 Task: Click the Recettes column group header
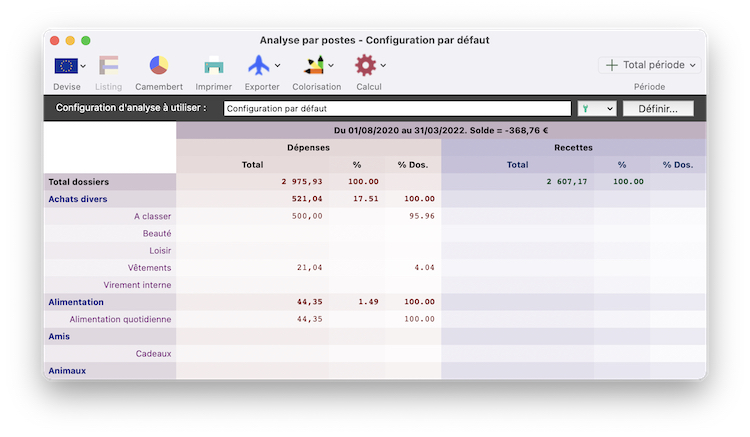click(574, 148)
